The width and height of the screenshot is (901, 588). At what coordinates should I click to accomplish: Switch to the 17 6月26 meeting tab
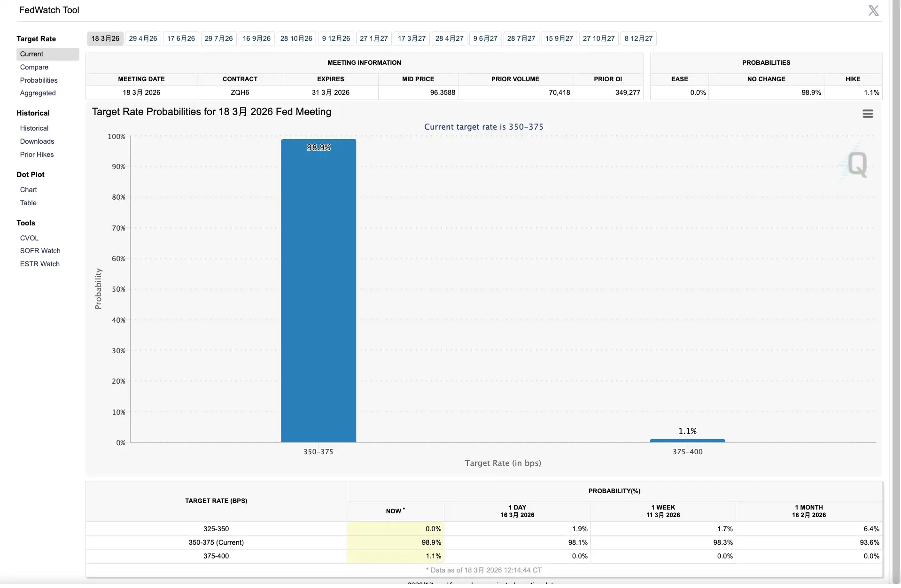point(181,39)
